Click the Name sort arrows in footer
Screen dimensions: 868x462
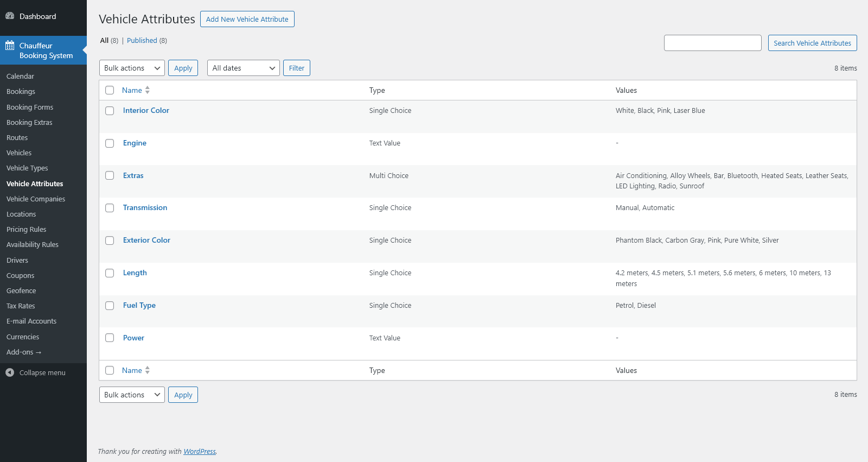pos(148,370)
